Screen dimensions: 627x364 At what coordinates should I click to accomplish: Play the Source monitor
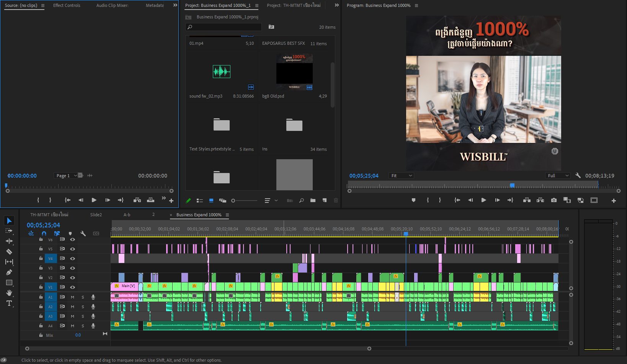click(x=94, y=200)
